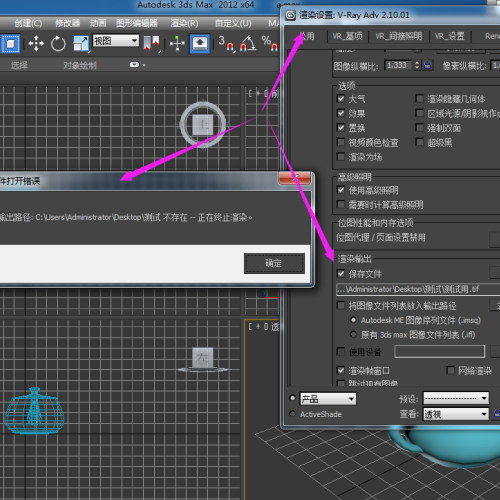
Task: Open the 渲染(R) menu
Action: pyautogui.click(x=184, y=23)
